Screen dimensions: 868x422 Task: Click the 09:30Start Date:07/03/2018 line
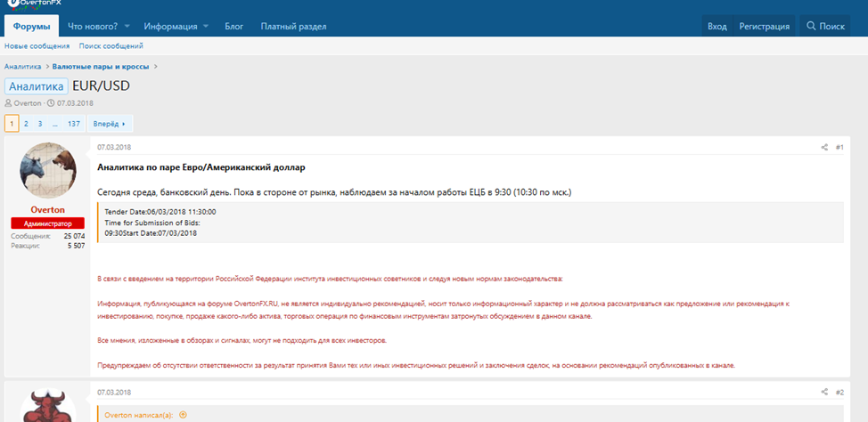tap(151, 233)
